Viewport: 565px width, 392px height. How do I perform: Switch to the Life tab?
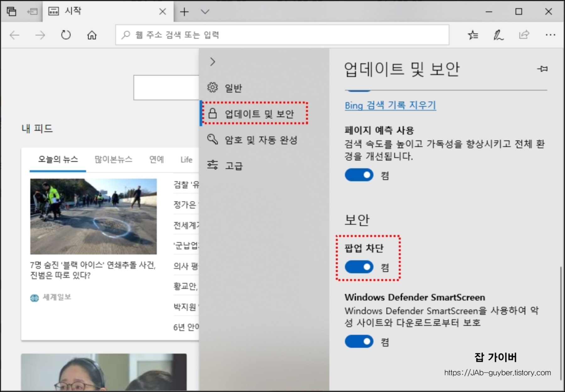pos(186,160)
